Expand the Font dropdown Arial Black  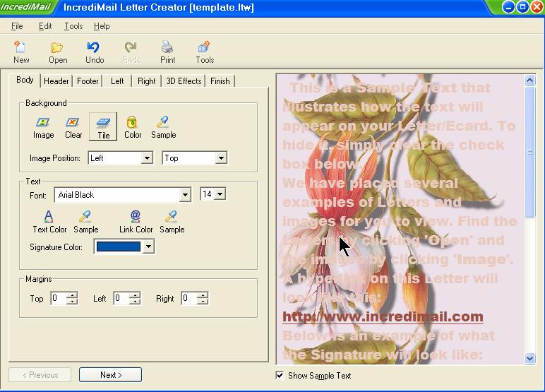(x=185, y=195)
